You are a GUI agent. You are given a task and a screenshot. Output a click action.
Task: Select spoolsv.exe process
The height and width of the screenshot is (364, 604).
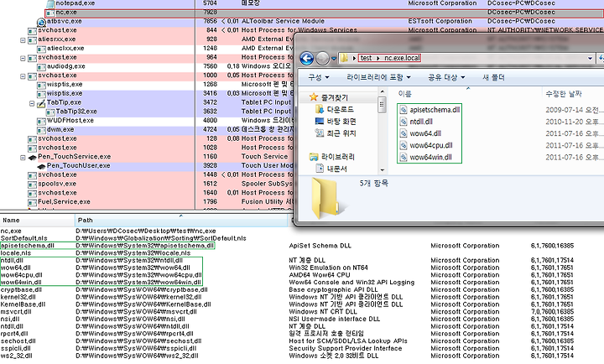tap(57, 184)
